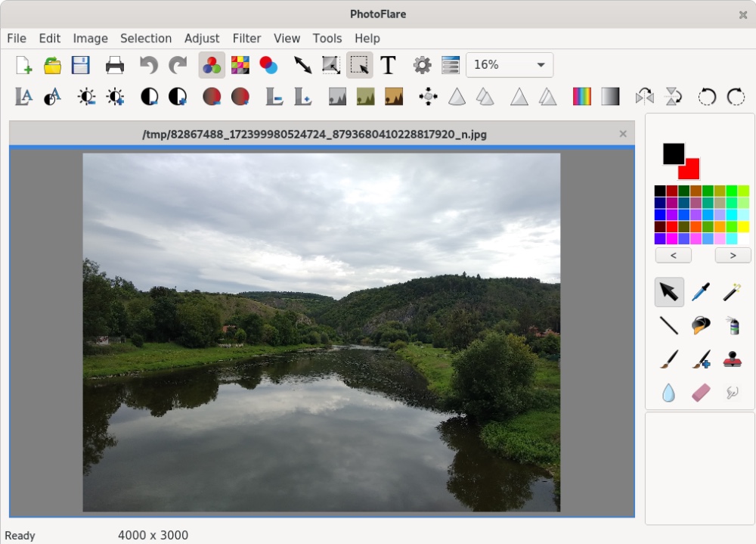Toggle the RGB color channels button

(x=212, y=65)
